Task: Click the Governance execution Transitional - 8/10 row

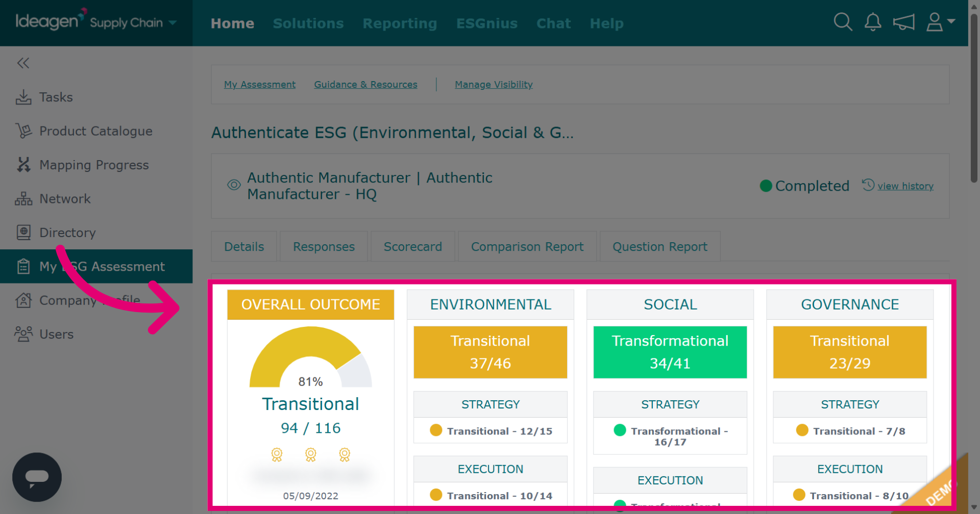Action: [849, 495]
